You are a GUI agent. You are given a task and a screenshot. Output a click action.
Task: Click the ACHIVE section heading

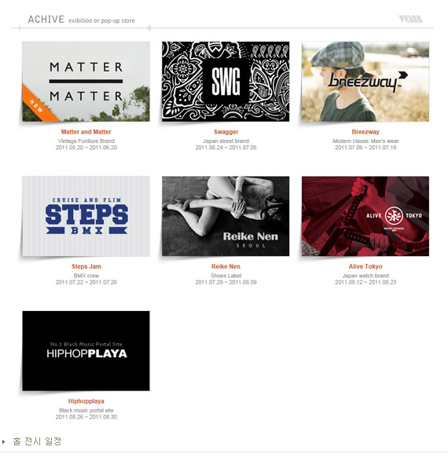46,20
